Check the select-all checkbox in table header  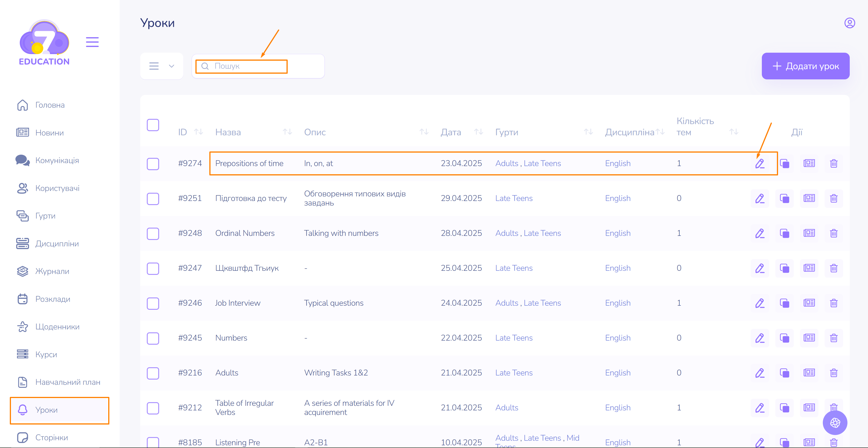coord(153,125)
